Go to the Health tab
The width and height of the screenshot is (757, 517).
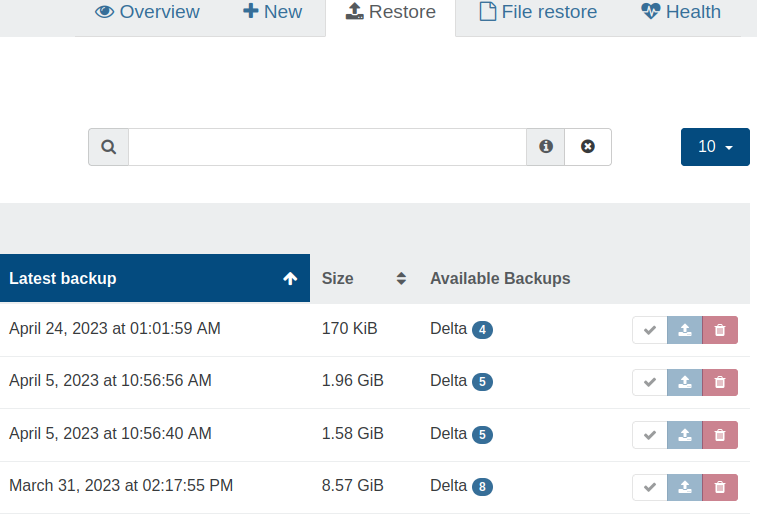(681, 12)
